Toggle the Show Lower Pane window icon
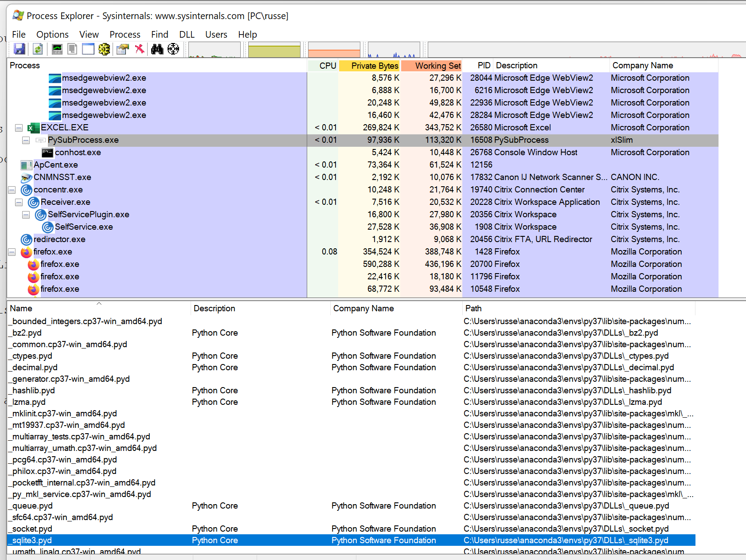The height and width of the screenshot is (560, 746). pyautogui.click(x=88, y=49)
